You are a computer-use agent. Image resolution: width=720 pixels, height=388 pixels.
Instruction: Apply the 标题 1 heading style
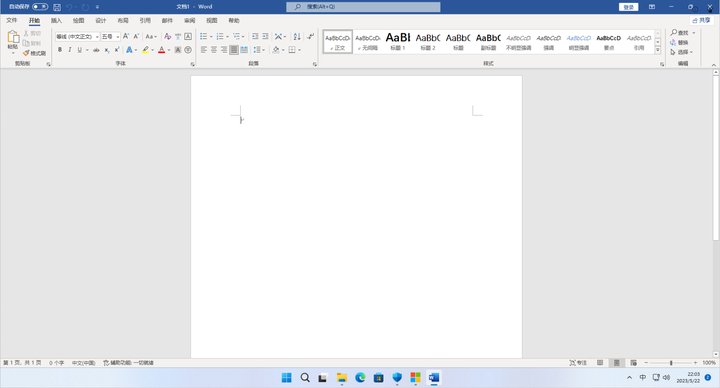pos(398,41)
